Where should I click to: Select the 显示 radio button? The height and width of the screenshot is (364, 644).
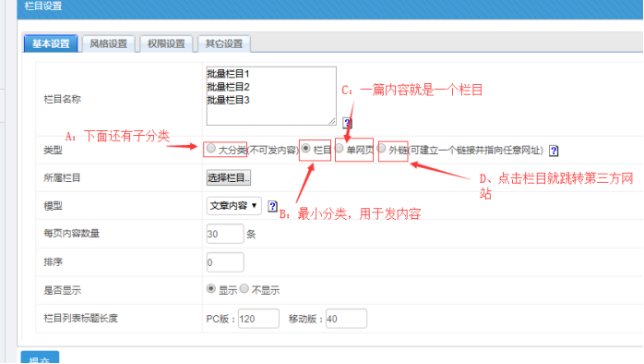click(211, 289)
